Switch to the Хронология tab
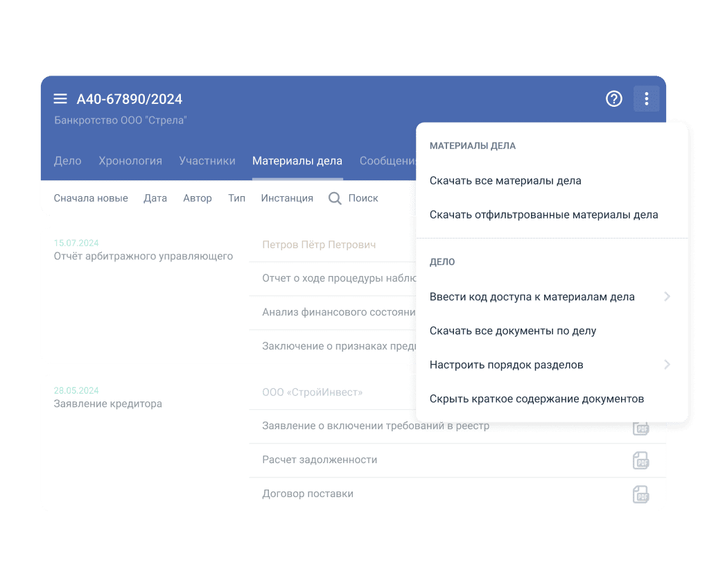This screenshot has width=707, height=588. pos(130,161)
